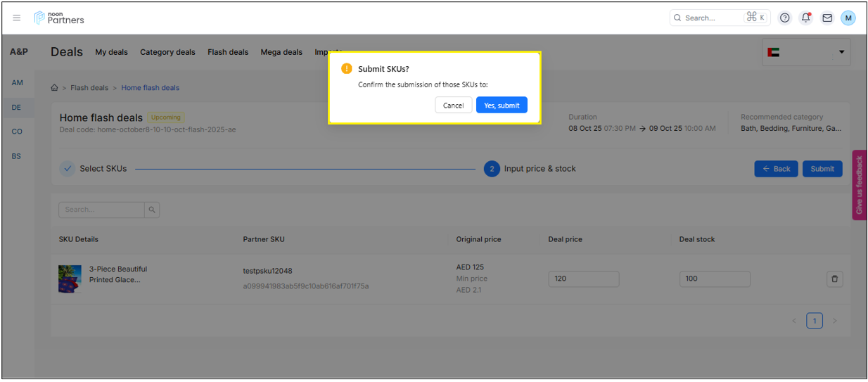868x382 pixels.
Task: Click Cancel in the Submit SKUs dialog
Action: pyautogui.click(x=453, y=106)
